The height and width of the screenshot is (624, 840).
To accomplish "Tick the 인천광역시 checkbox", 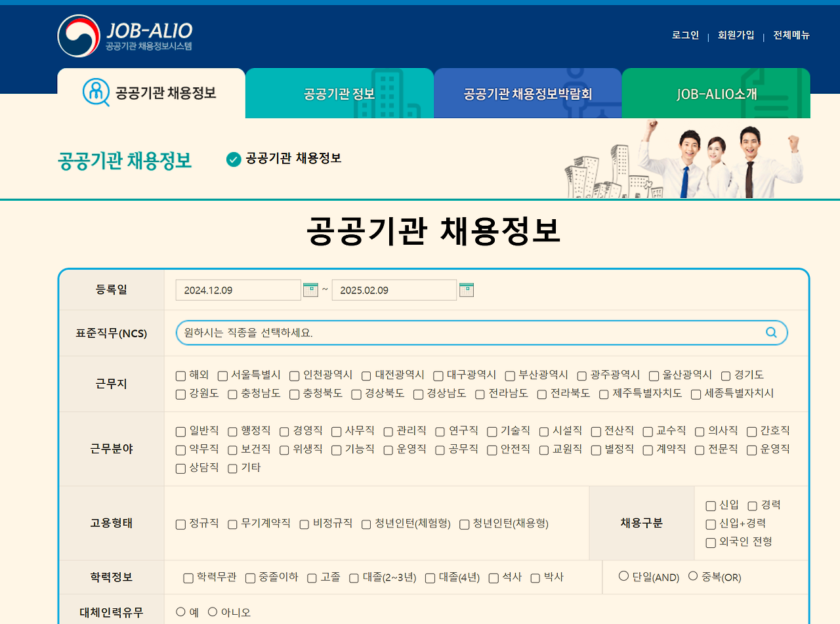I will [295, 376].
